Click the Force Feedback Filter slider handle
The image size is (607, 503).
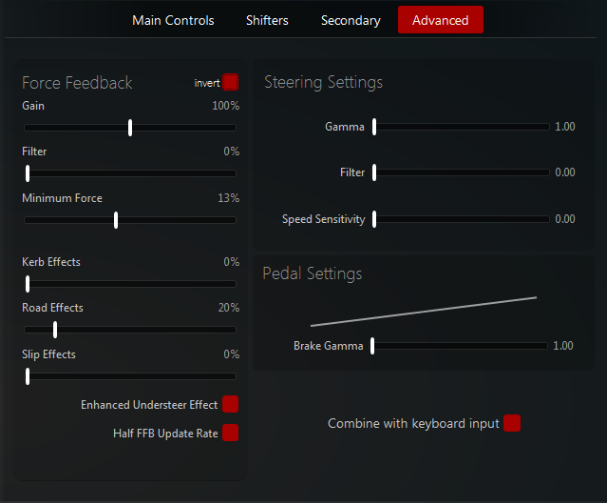[x=27, y=173]
